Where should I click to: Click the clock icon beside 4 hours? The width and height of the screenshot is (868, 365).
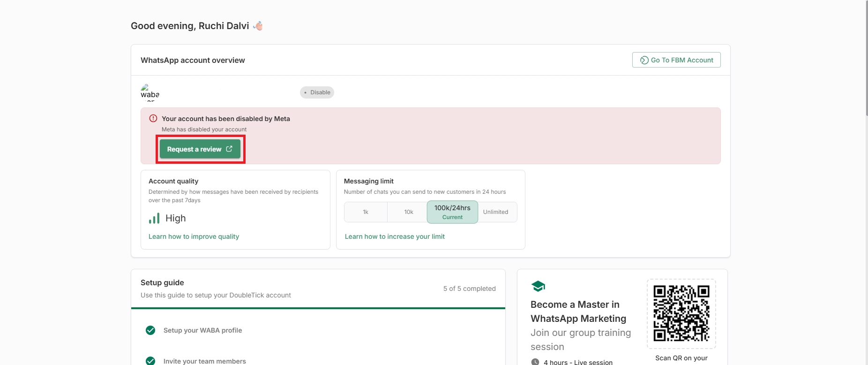[x=535, y=362]
